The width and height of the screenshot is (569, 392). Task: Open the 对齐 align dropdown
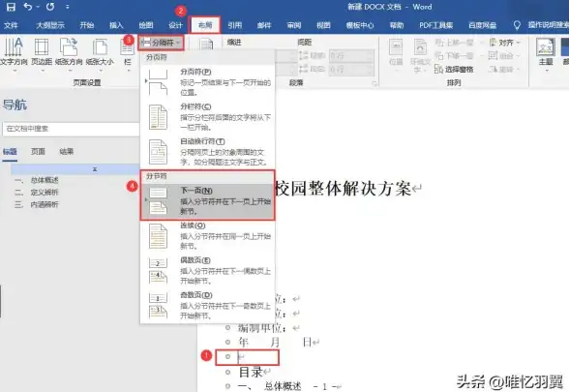click(505, 43)
